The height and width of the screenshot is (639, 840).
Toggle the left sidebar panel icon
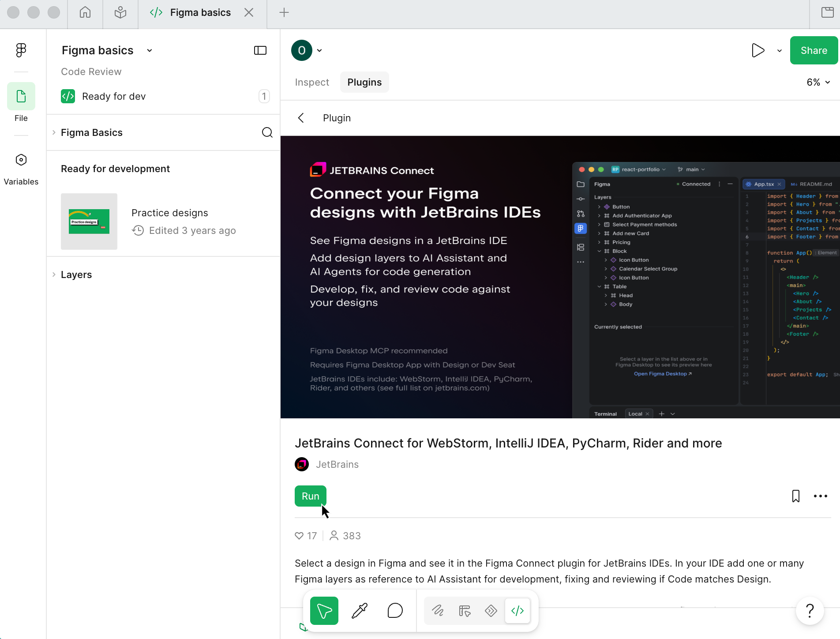[x=260, y=50]
